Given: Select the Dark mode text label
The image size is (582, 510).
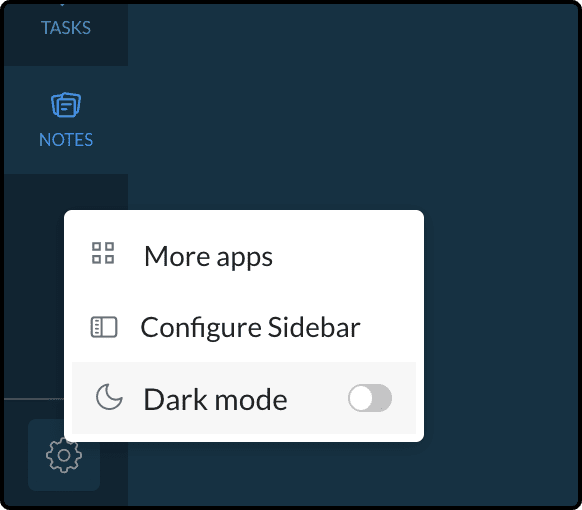Looking at the screenshot, I should pyautogui.click(x=215, y=399).
